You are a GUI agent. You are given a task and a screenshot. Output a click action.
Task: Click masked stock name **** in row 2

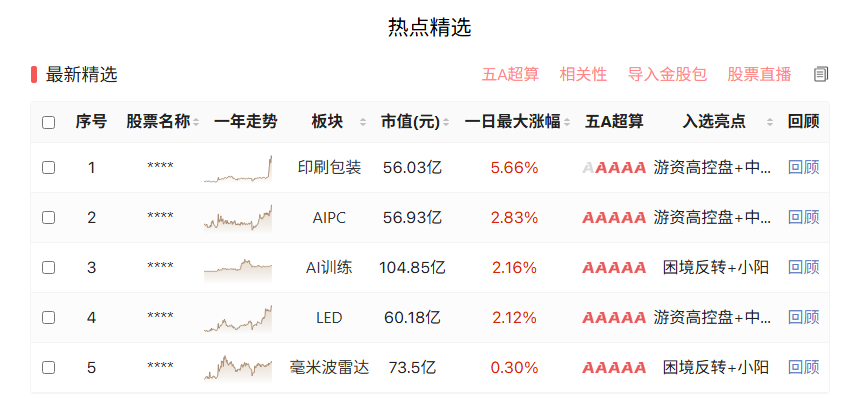click(x=160, y=216)
